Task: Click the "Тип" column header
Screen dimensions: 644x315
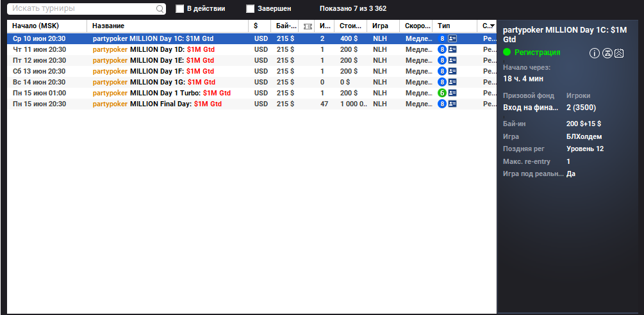Action: pos(443,26)
